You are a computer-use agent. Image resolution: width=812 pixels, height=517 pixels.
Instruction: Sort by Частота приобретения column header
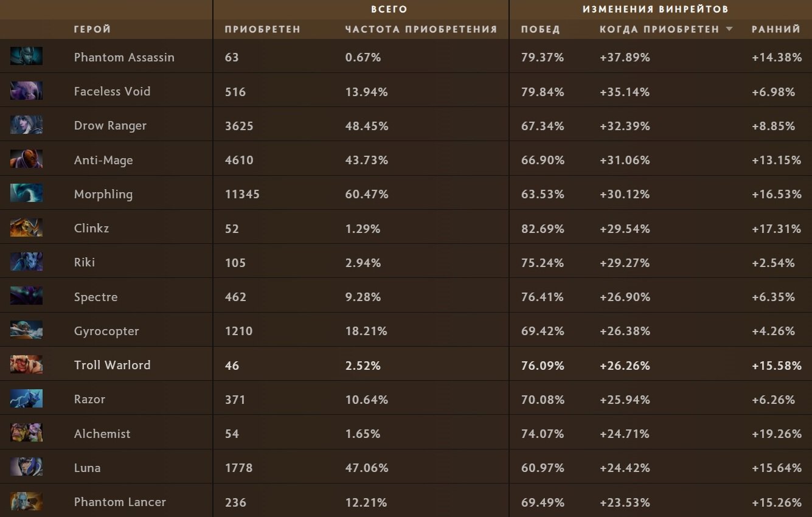[x=421, y=29]
